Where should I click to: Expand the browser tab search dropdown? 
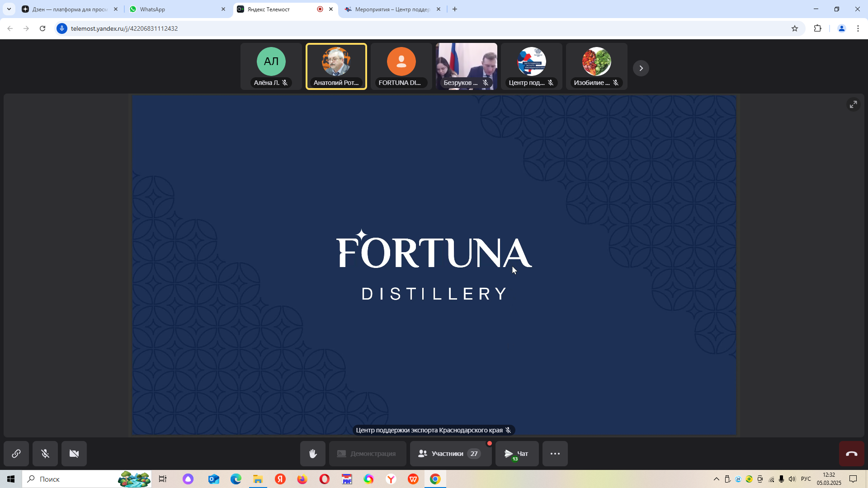coord(9,9)
